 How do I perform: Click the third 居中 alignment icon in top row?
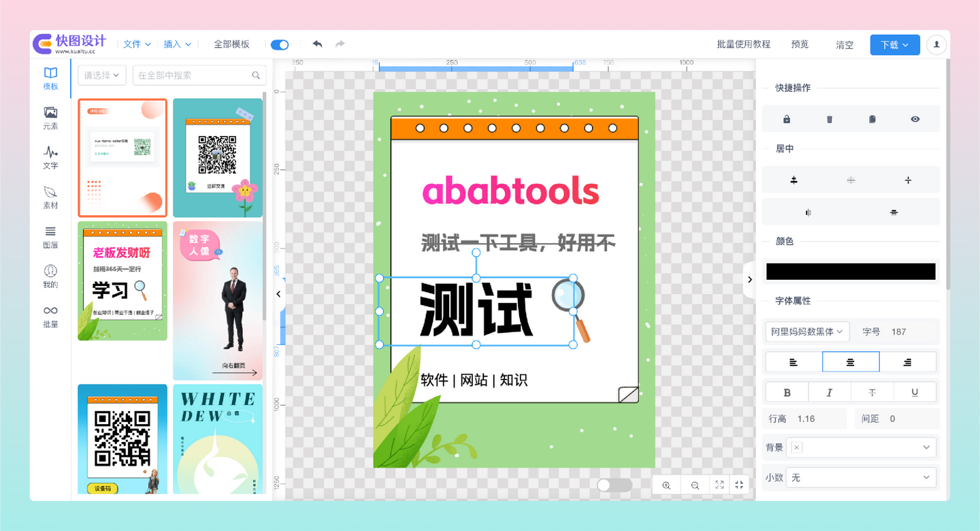pos(908,180)
